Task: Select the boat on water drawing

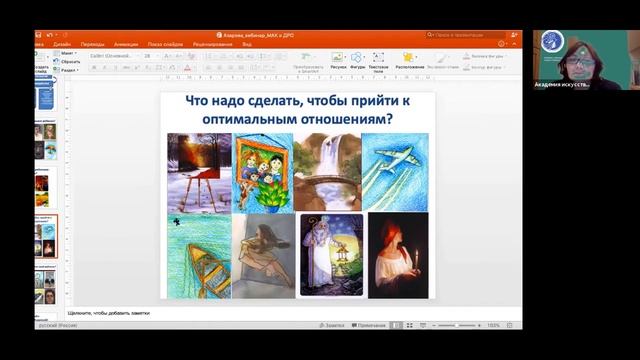Action: click(199, 256)
